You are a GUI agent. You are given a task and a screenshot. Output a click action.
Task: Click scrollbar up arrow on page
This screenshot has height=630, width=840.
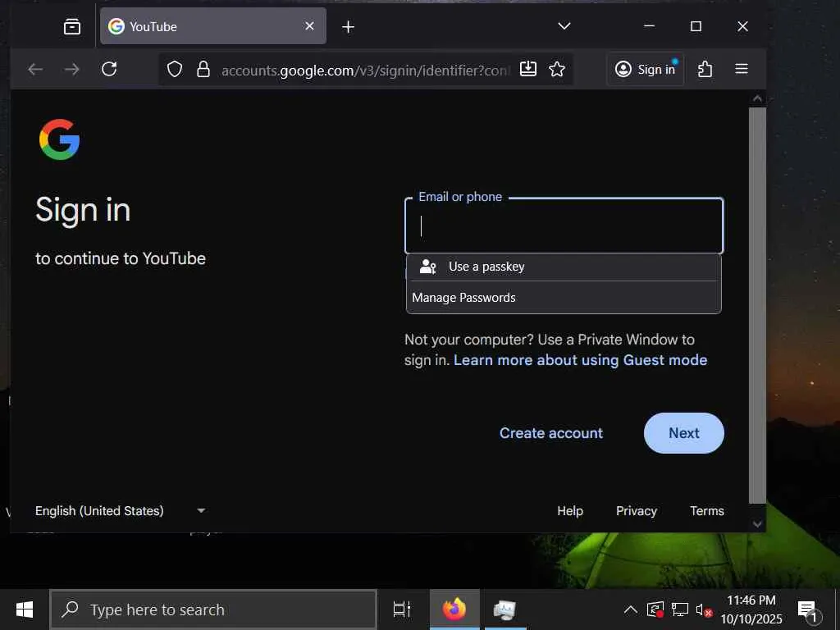(757, 98)
